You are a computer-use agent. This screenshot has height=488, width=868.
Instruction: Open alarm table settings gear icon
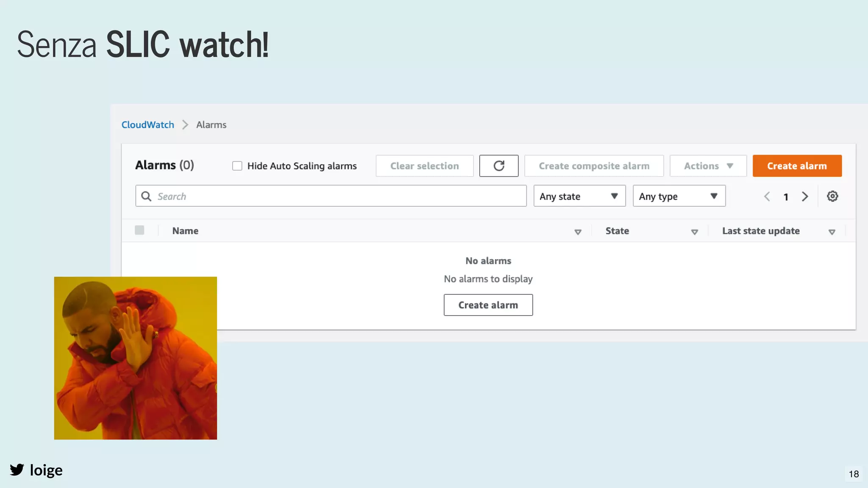tap(832, 196)
